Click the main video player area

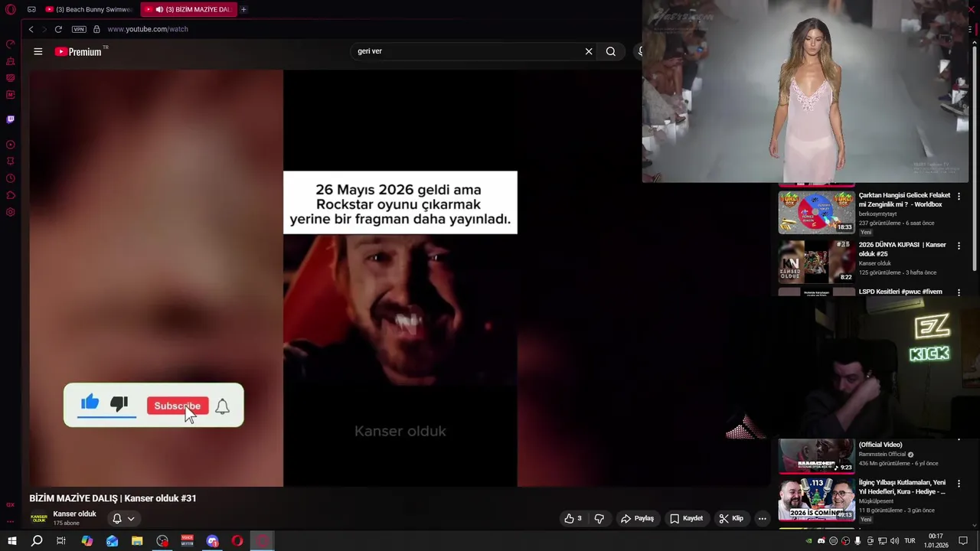point(400,278)
